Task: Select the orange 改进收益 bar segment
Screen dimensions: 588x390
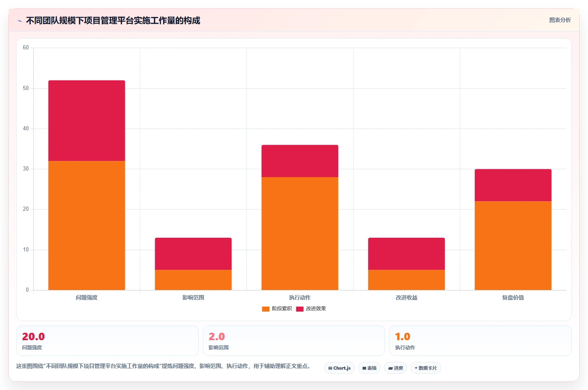Action: 407,280
